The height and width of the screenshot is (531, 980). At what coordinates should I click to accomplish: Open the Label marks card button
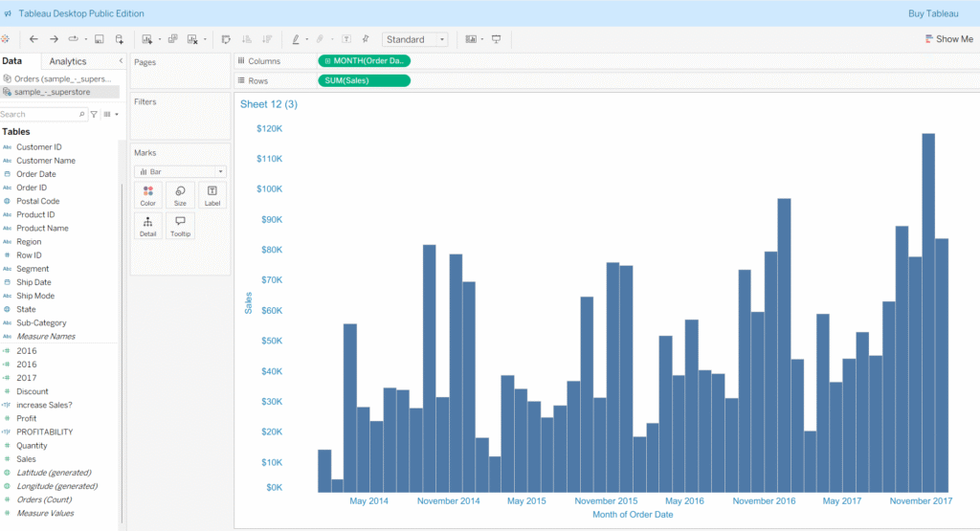tap(212, 195)
